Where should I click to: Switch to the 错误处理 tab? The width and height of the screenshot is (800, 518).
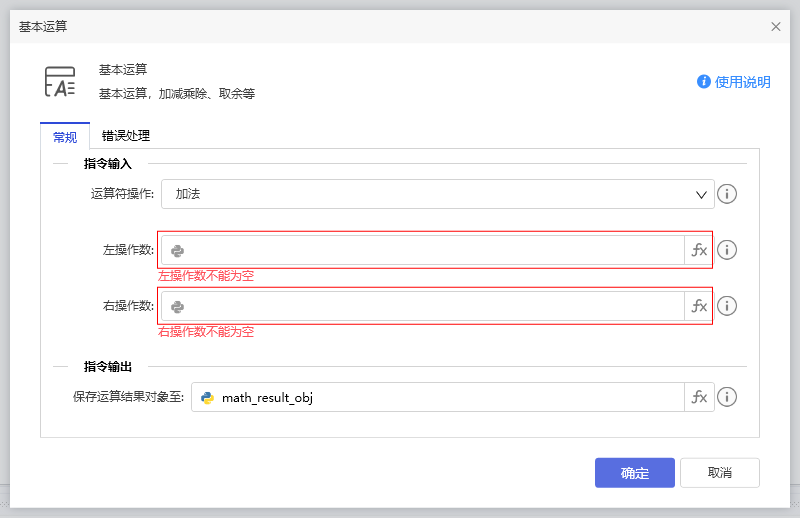pos(126,136)
